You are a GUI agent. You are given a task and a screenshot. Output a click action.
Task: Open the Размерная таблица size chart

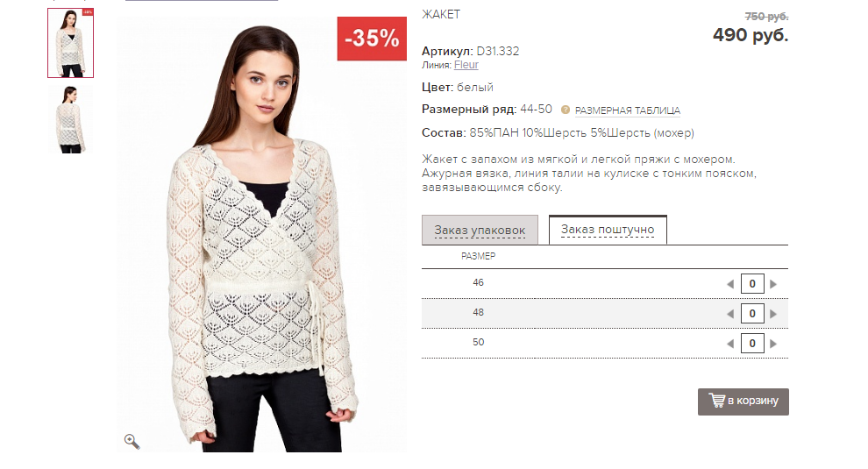628,110
